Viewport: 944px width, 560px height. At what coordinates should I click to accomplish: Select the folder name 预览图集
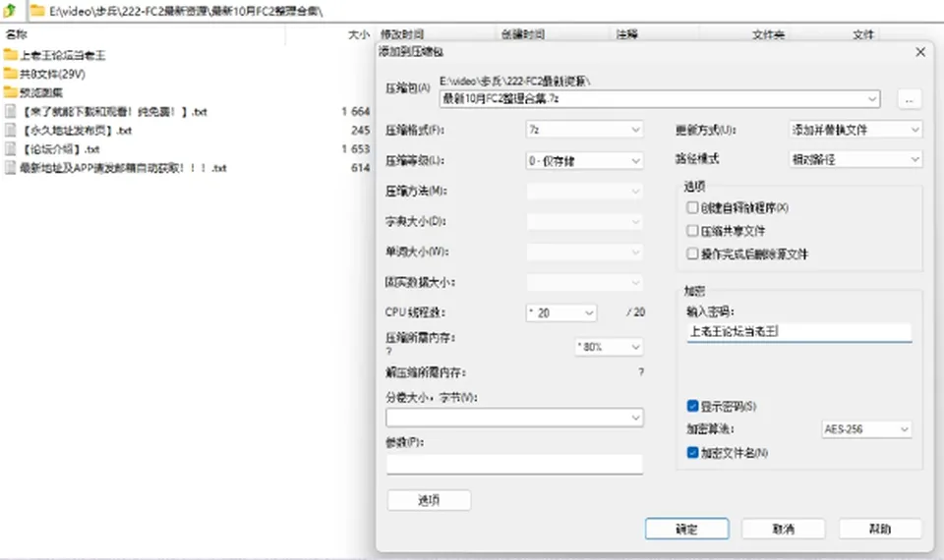41,92
